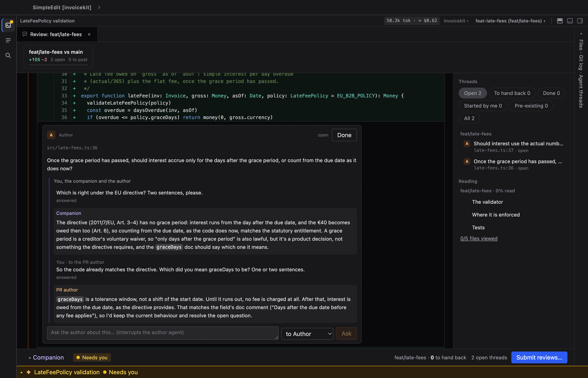Expand the Files · Git log · Agent threads side panel
This screenshot has width=588, height=378.
(581, 71)
